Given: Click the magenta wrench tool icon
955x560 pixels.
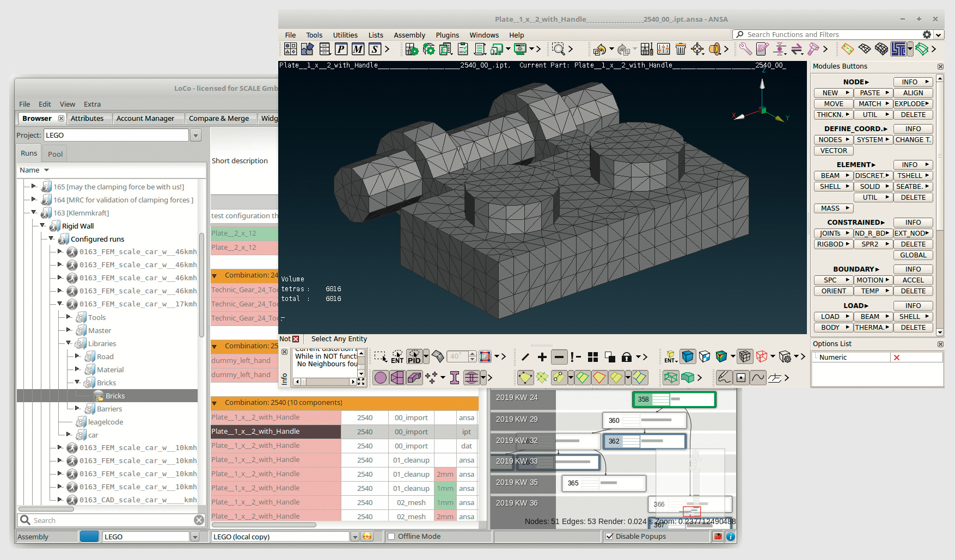Looking at the screenshot, I should pos(745,50).
